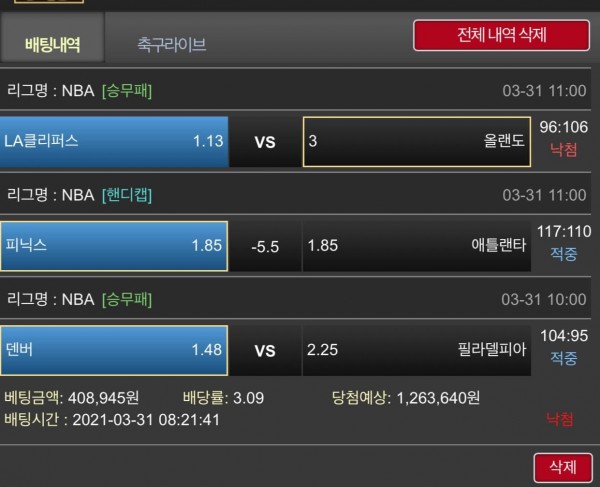This screenshot has height=487, width=600.
Task: Click the 전체 내역 삭제 button
Action: click(x=501, y=35)
